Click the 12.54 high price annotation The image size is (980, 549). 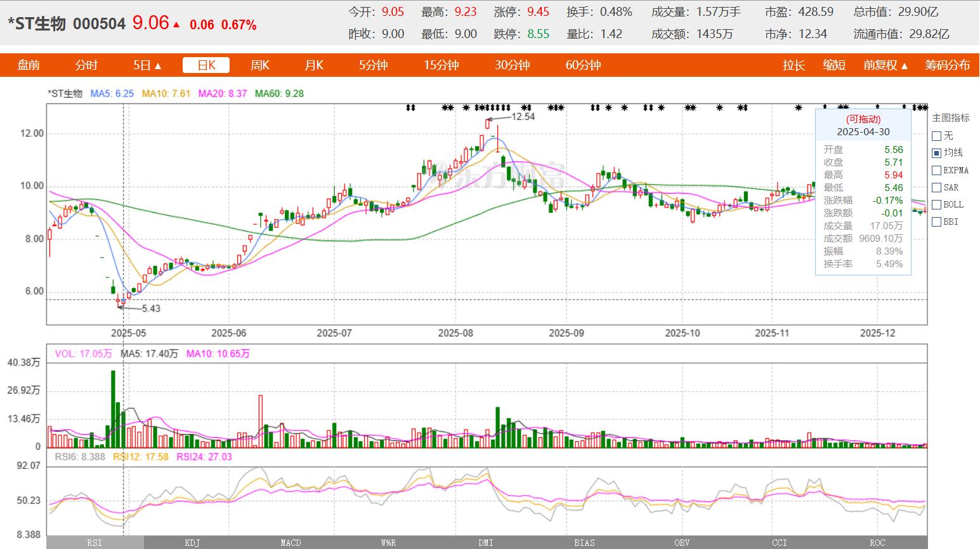pos(523,117)
